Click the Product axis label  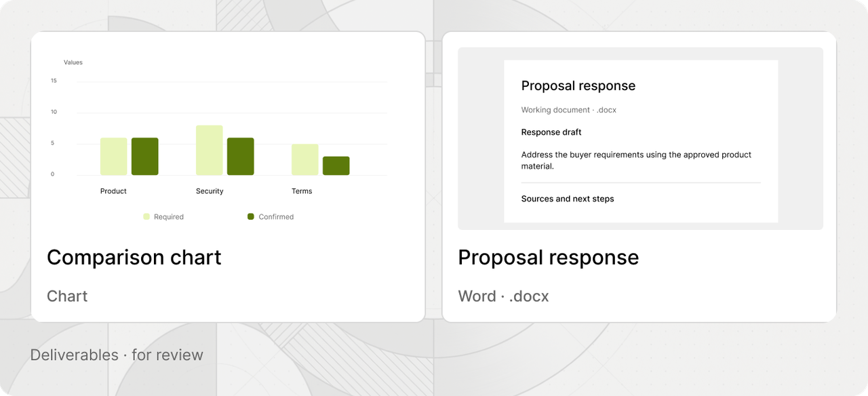[x=113, y=191]
